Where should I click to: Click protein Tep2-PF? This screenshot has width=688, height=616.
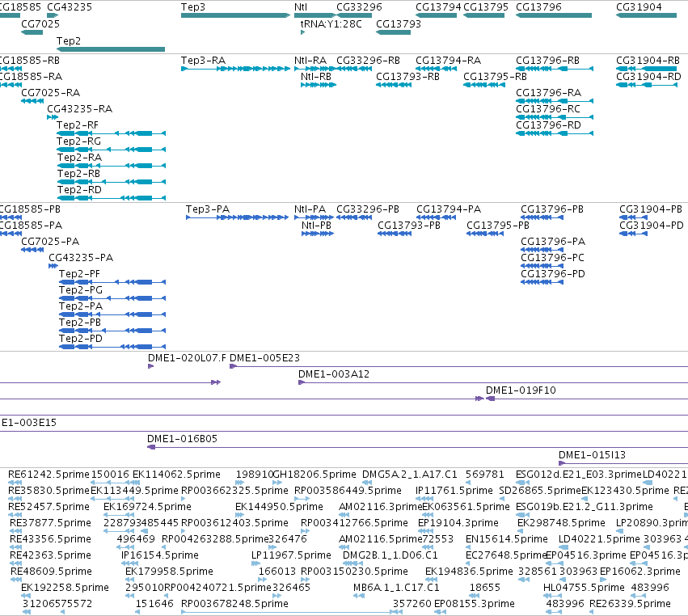click(x=79, y=274)
